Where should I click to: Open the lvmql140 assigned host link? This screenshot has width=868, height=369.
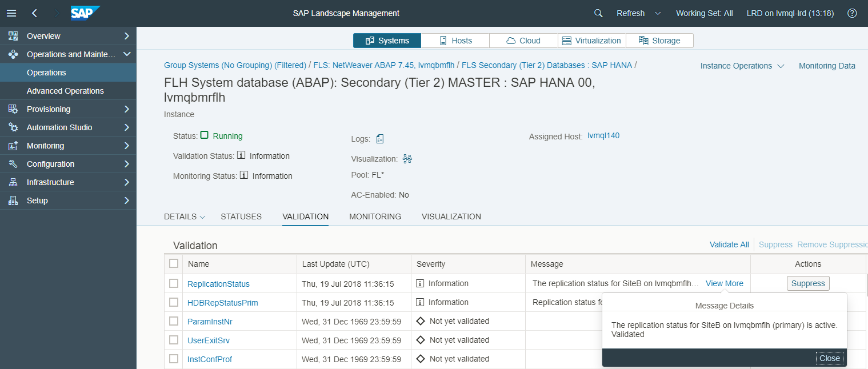pos(603,136)
